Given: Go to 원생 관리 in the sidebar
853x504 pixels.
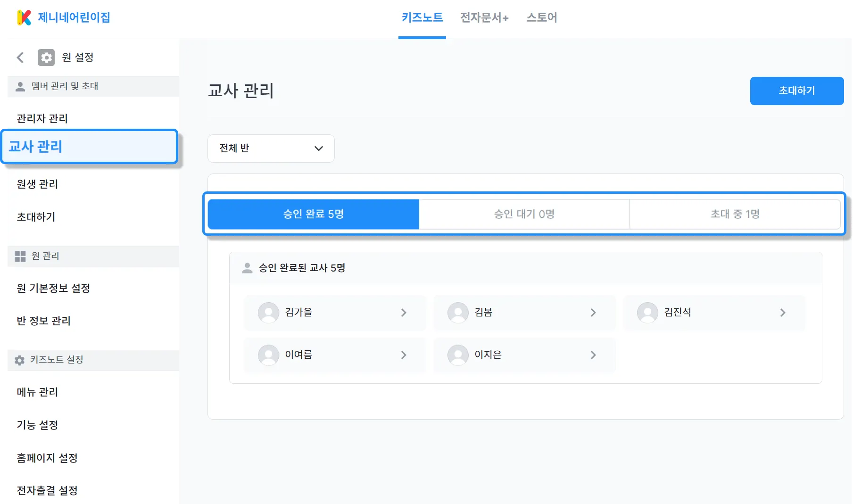Looking at the screenshot, I should [37, 184].
